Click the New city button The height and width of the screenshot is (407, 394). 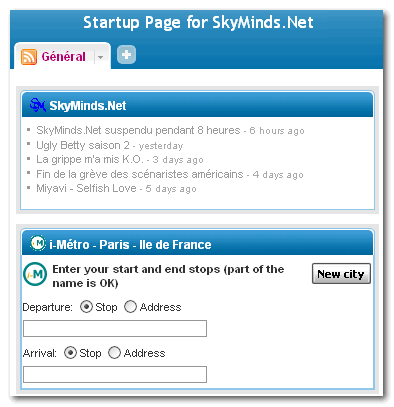click(x=341, y=274)
